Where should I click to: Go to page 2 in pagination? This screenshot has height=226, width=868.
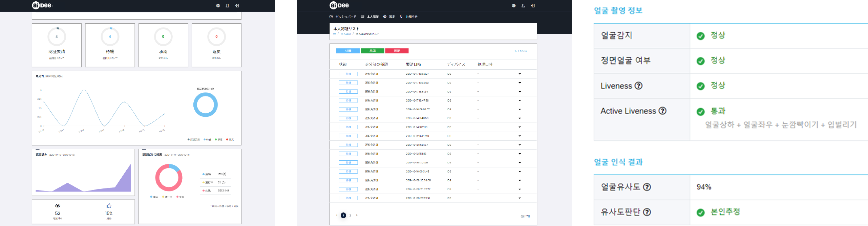(350, 215)
